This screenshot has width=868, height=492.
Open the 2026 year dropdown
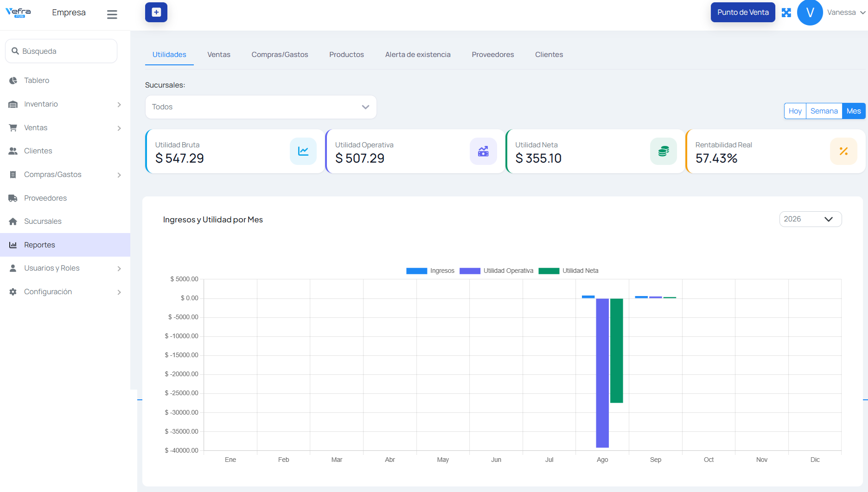tap(811, 219)
